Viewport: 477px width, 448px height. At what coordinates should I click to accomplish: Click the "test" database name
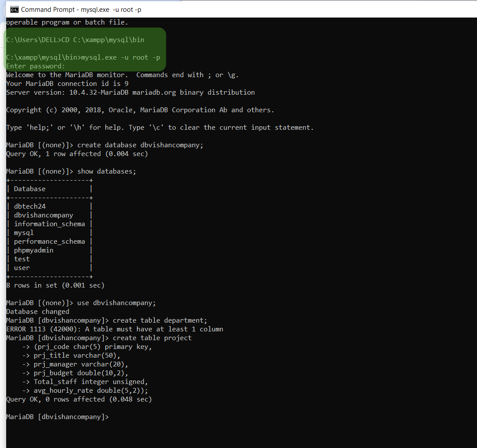[x=22, y=259]
